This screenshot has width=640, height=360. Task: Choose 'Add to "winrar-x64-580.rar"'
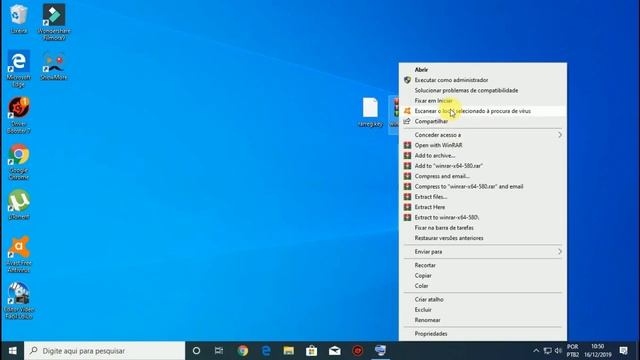pyautogui.click(x=483, y=166)
